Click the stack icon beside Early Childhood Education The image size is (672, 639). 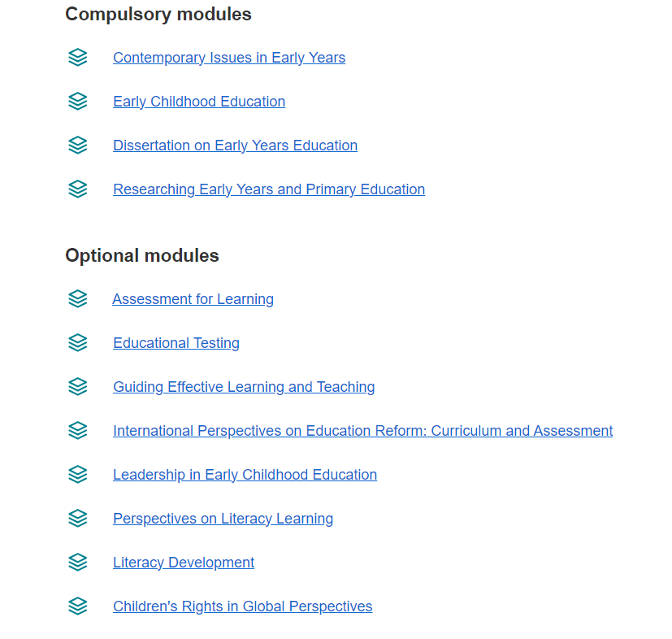(77, 101)
